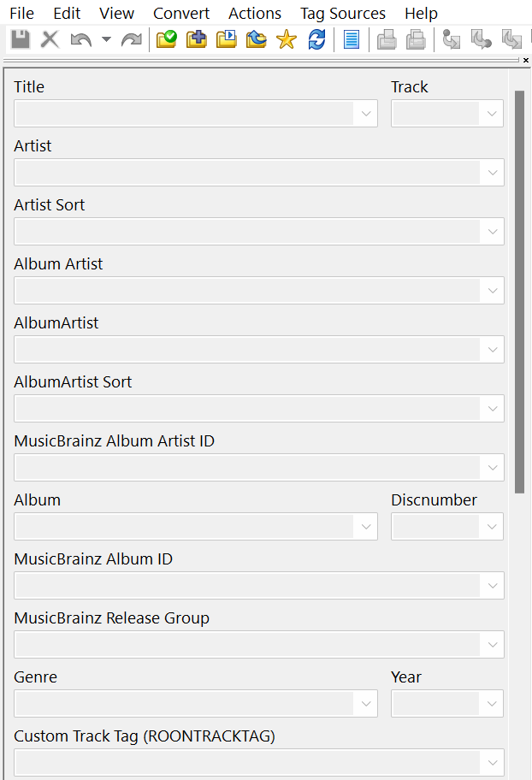Open the Year dropdown
The width and height of the screenshot is (532, 780).
(x=492, y=704)
